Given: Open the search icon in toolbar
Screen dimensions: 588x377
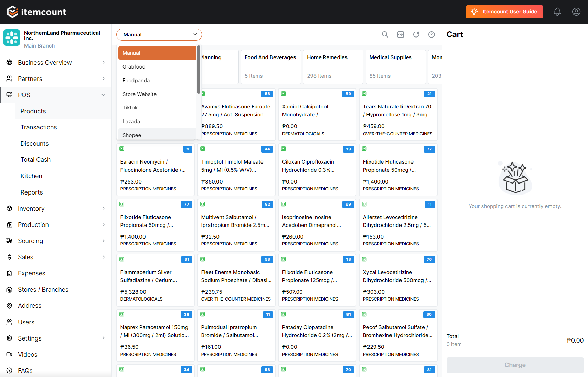Looking at the screenshot, I should point(385,34).
